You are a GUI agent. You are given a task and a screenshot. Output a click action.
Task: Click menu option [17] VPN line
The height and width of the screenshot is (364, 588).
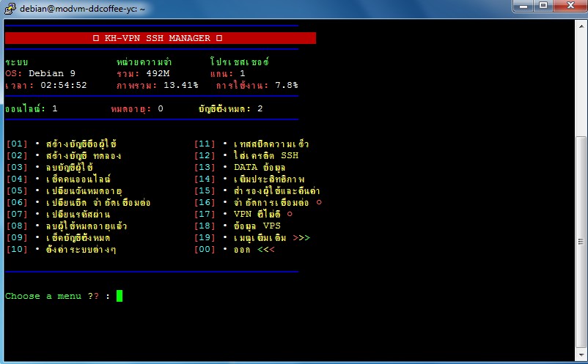[243, 214]
